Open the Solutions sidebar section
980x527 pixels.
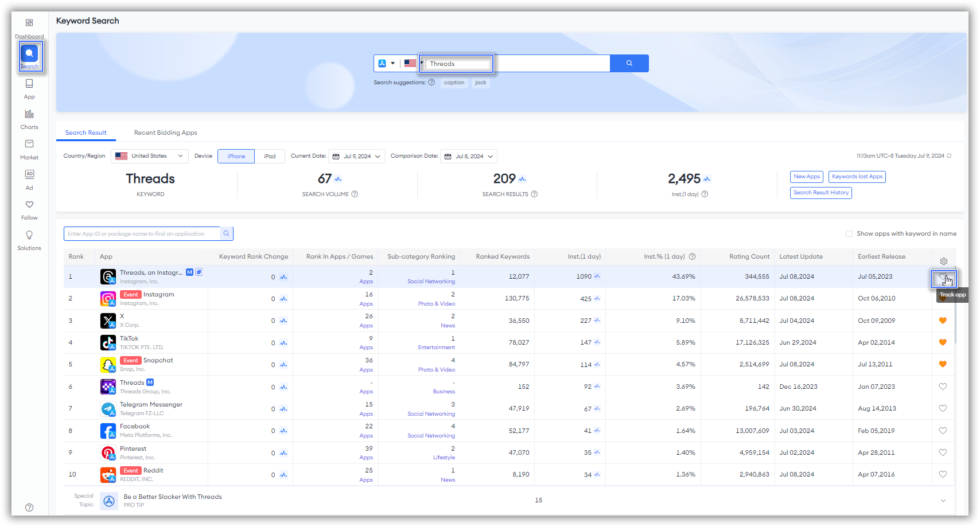29,240
